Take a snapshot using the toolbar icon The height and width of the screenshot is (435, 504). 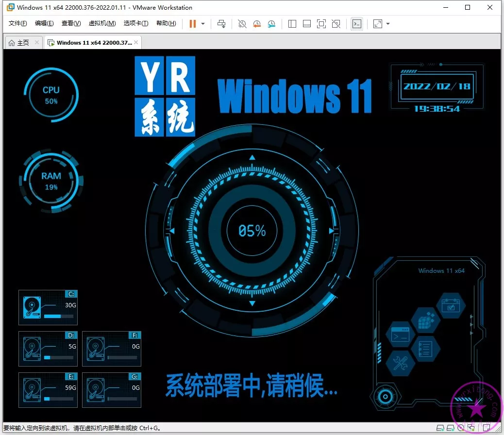(x=242, y=24)
